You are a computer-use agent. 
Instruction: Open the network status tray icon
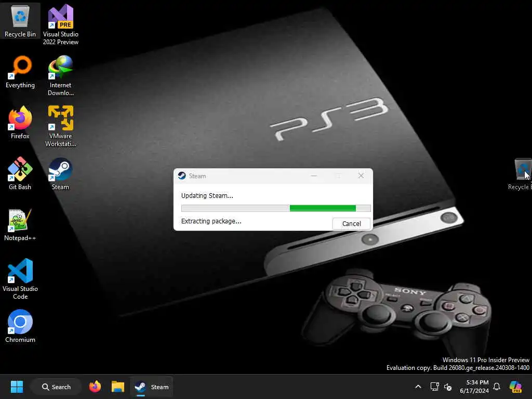click(x=434, y=387)
